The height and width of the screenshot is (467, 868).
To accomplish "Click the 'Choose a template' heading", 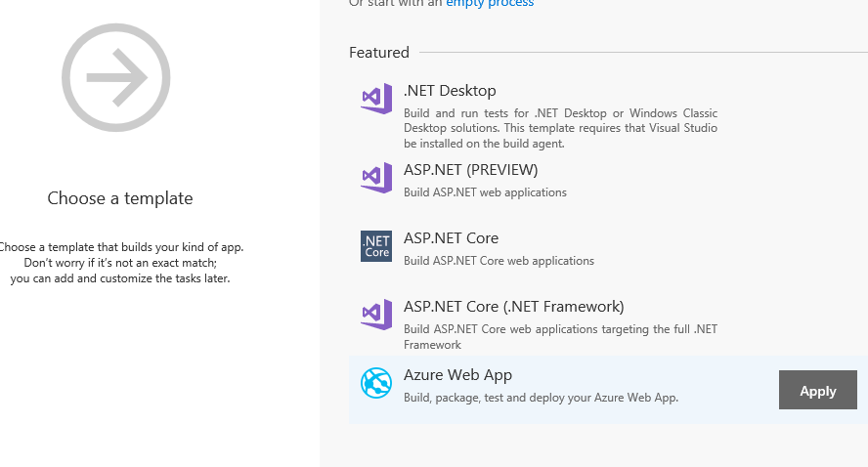I will (120, 198).
